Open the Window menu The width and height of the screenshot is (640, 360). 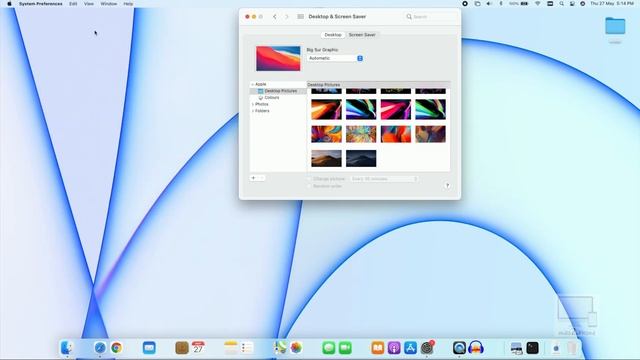click(109, 4)
